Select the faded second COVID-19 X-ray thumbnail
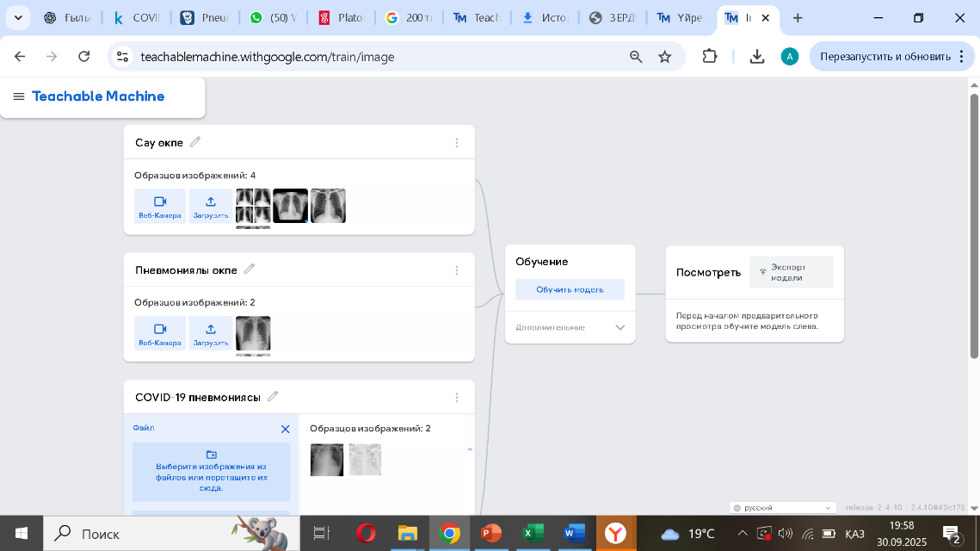Viewport: 980px width, 551px height. [365, 460]
